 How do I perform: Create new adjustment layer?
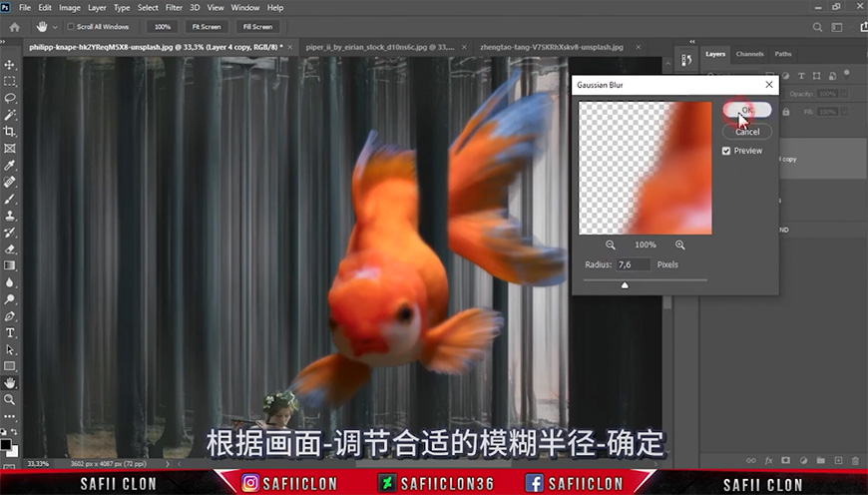(803, 460)
